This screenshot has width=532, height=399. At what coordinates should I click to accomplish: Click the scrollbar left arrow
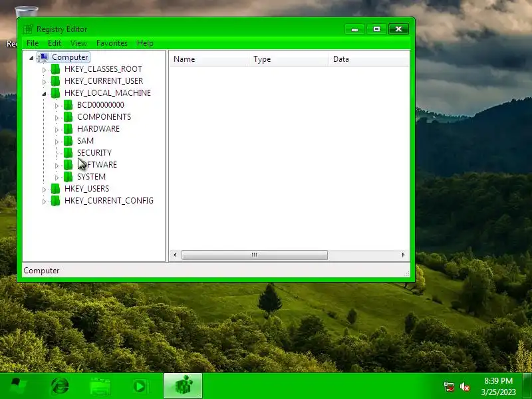175,255
